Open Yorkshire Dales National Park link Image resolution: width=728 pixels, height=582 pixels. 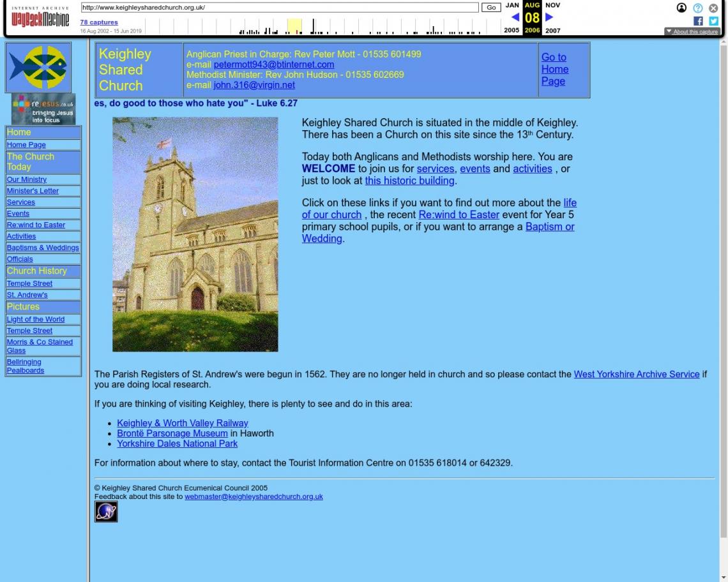pos(177,444)
